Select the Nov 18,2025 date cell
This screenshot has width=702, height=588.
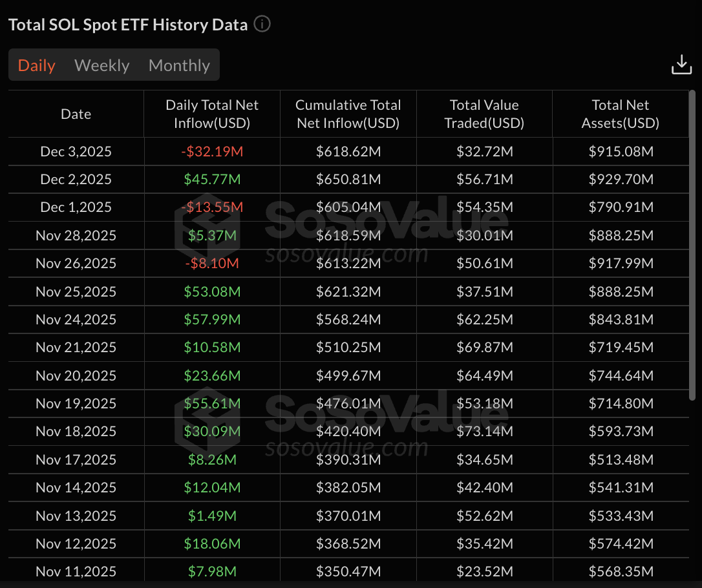pyautogui.click(x=76, y=432)
